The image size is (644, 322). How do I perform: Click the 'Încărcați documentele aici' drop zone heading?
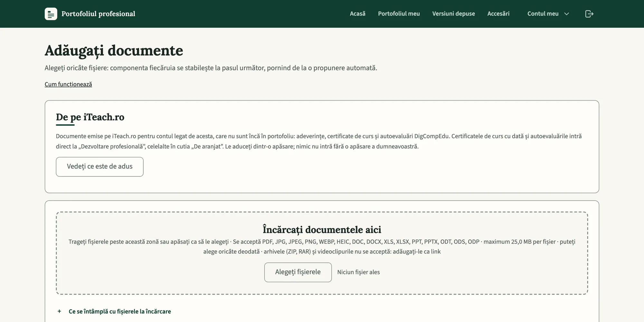coord(322,230)
